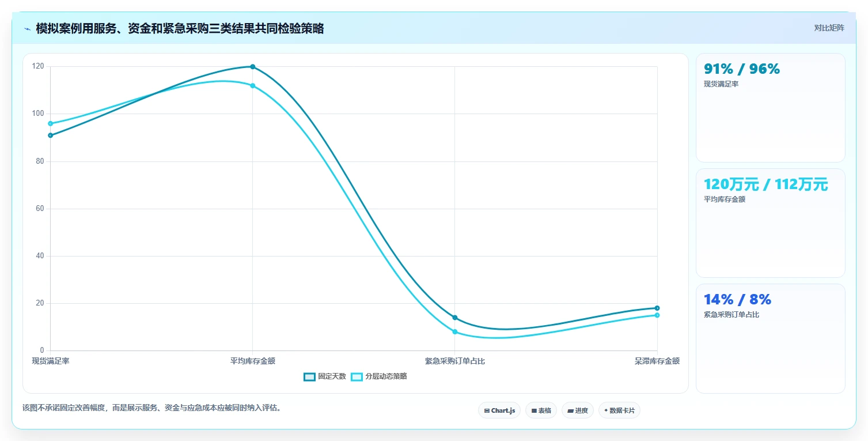Click the 120万元 / 112万元 库存金额 card
The width and height of the screenshot is (868, 441).
[x=770, y=223]
